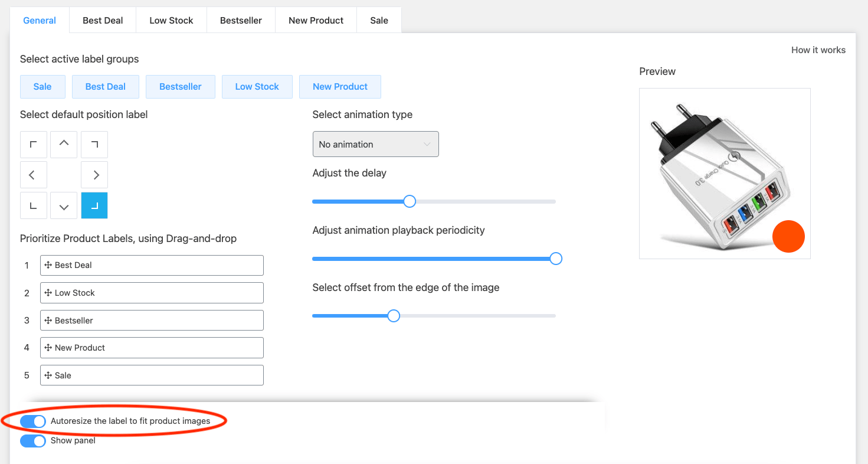Toggle the Low Stock active label group

coord(257,86)
